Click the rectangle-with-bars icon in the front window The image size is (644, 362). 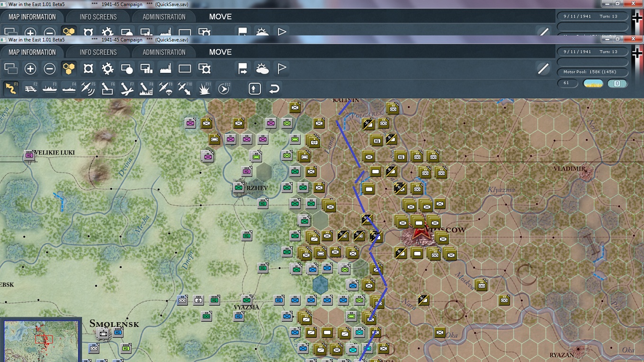146,69
